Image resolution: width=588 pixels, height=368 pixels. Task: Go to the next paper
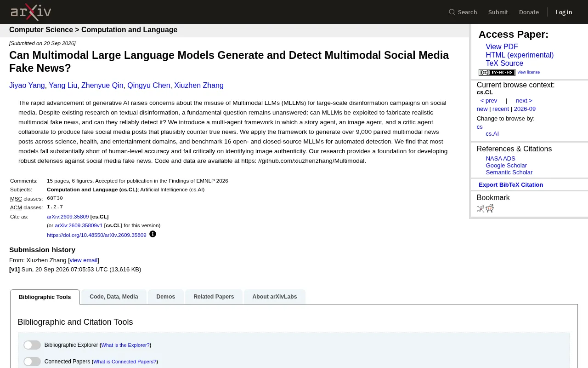(524, 101)
